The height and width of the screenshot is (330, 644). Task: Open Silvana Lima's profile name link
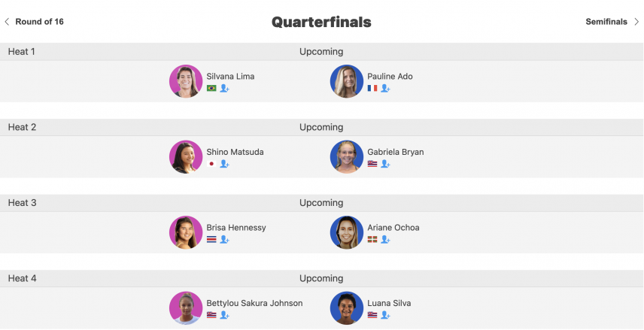[x=230, y=77]
